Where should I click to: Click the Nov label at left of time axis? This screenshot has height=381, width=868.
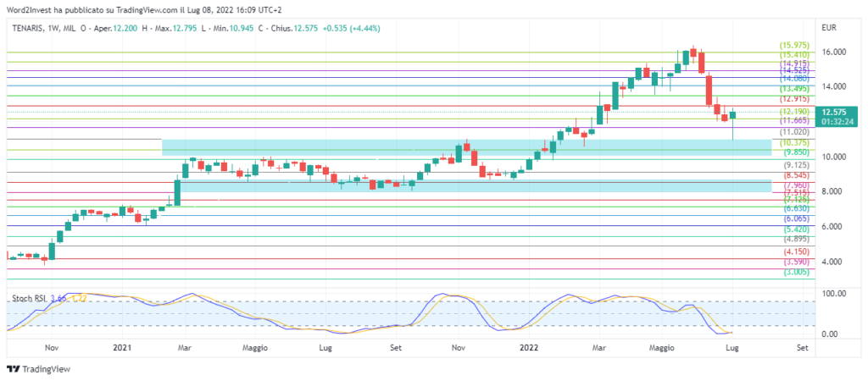pyautogui.click(x=51, y=347)
